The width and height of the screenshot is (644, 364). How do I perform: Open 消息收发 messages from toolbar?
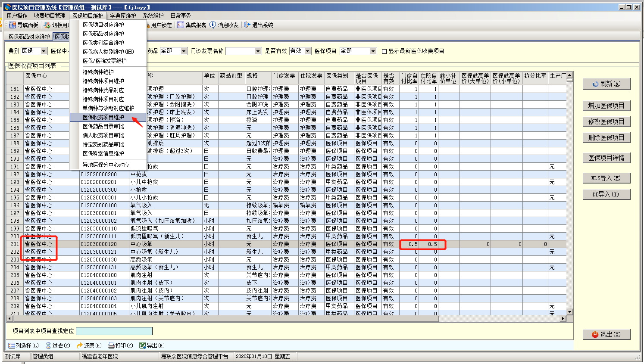pyautogui.click(x=224, y=25)
